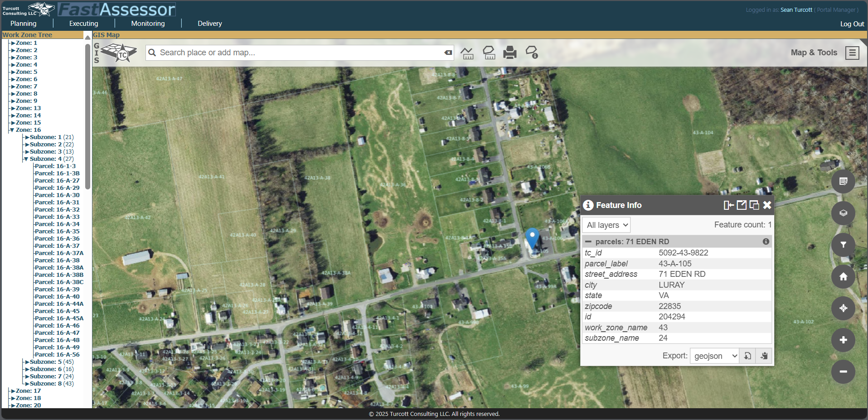
Task: Select the area measurement tool
Action: pyautogui.click(x=489, y=52)
